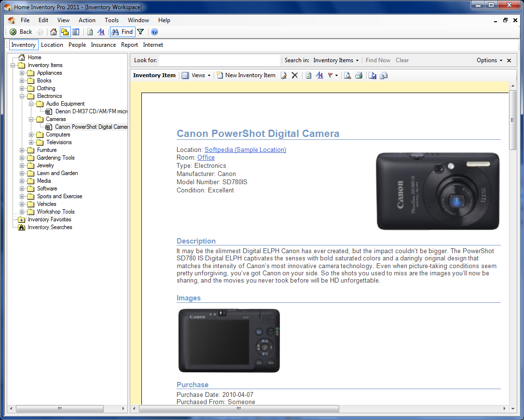Delete item using X icon
The image size is (524, 420).
point(295,75)
